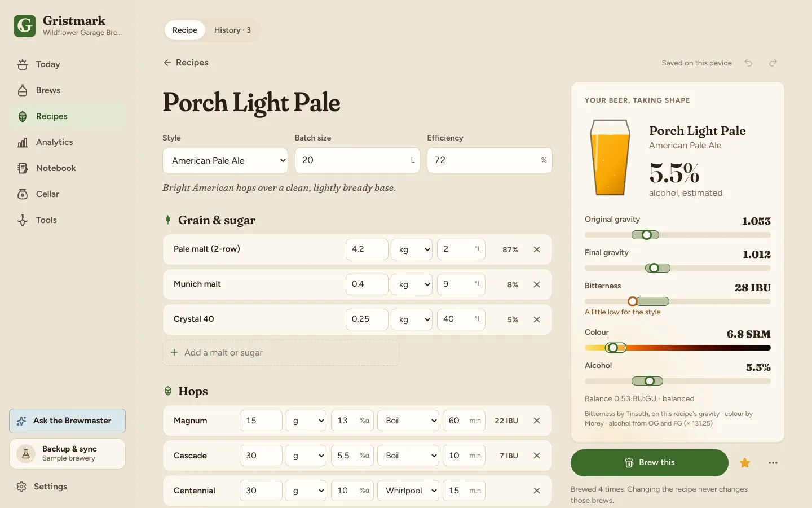Click Add a malt or sugar
Screen dimensions: 812x508
click(x=281, y=353)
